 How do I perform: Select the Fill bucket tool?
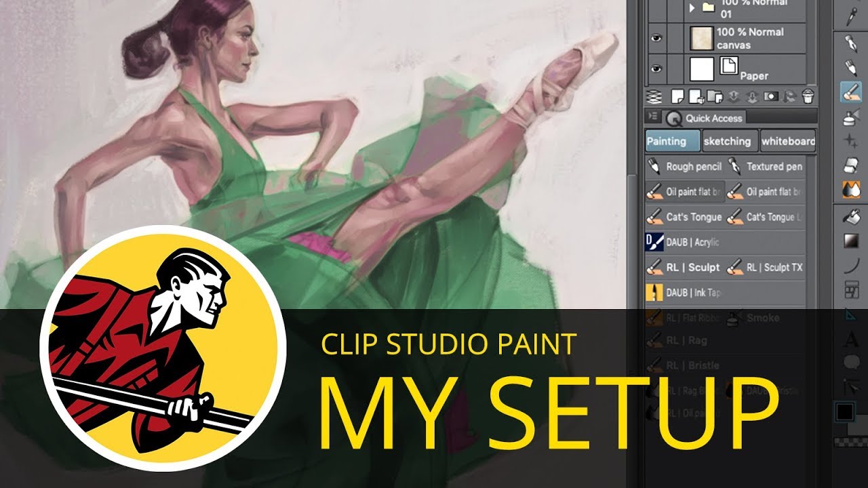(851, 217)
